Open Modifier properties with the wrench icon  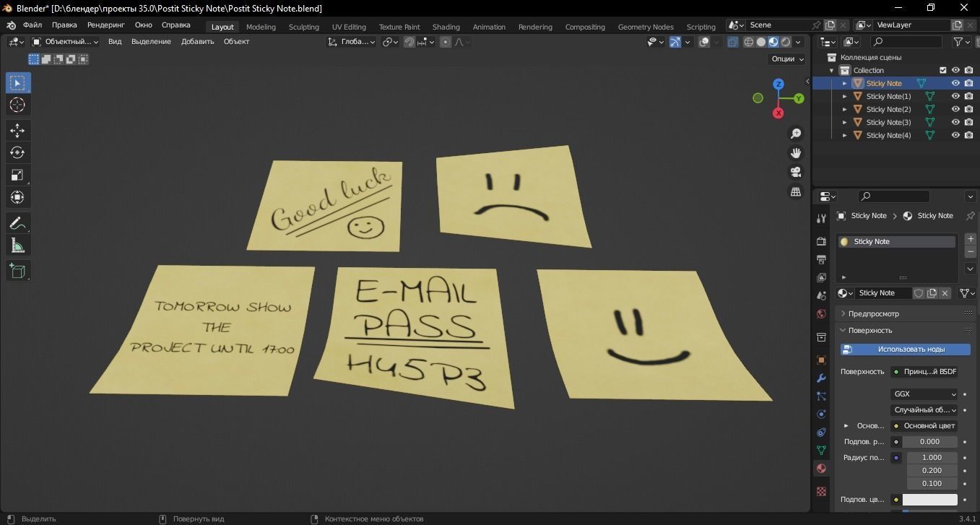[820, 378]
